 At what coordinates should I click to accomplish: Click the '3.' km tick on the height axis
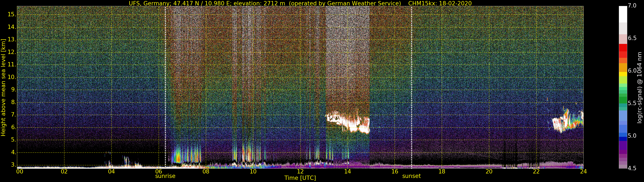coord(13,165)
